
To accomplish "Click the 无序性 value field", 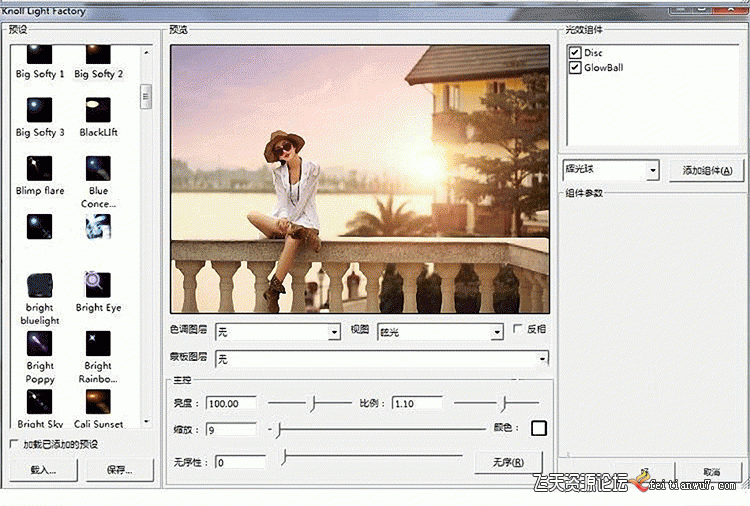I will [241, 462].
